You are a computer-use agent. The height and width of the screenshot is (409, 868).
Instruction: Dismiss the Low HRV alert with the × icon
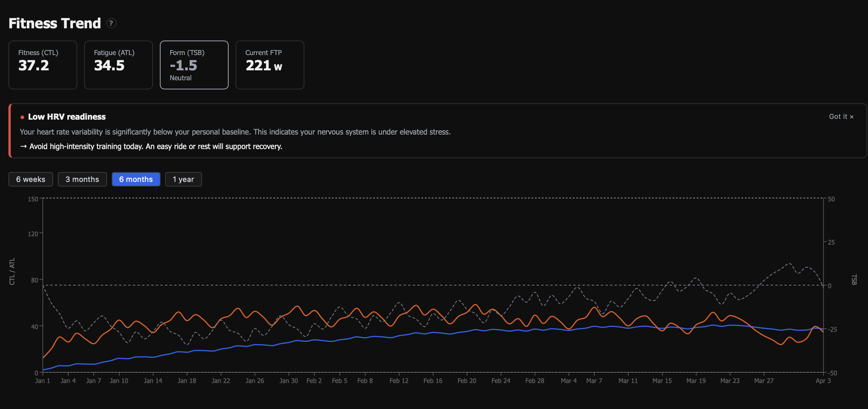852,117
